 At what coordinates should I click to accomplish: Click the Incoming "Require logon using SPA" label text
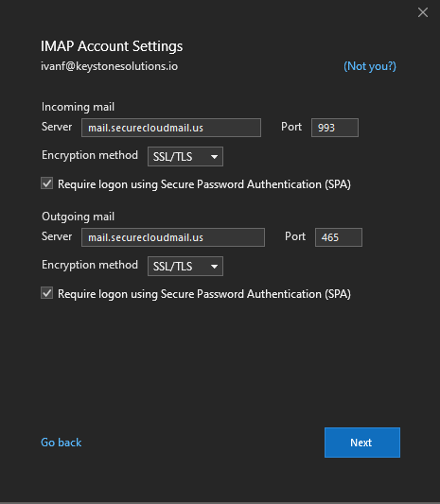click(204, 184)
